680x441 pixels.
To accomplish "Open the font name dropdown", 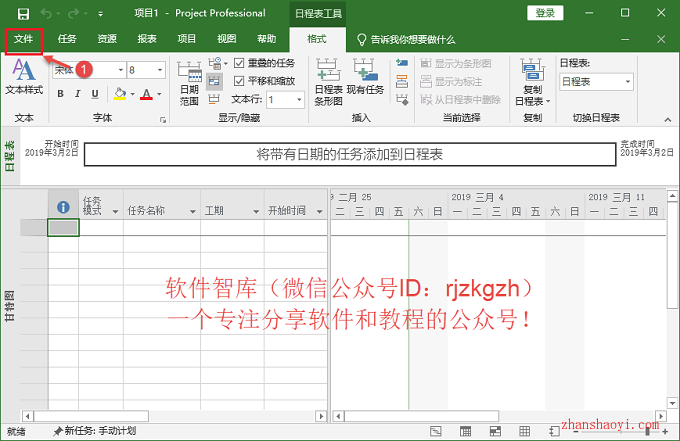I will 121,70.
